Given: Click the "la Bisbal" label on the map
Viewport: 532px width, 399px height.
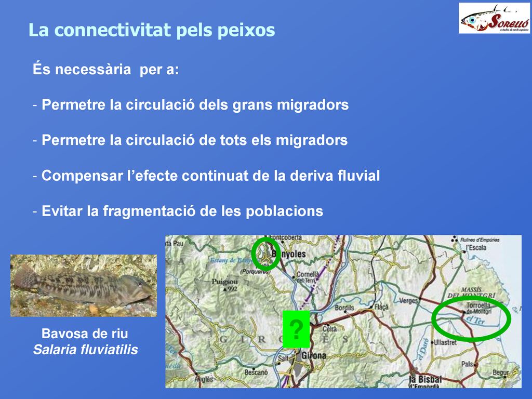Looking at the screenshot, I should pyautogui.click(x=425, y=379).
